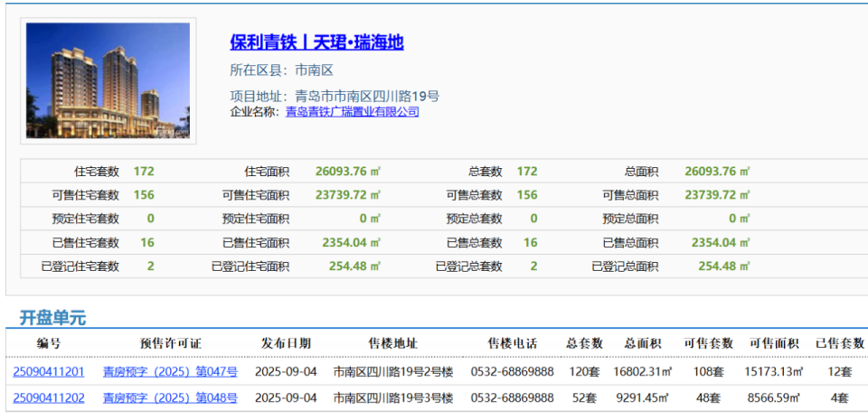This screenshot has height=420, width=868.
Task: Click the 编号 column header
Action: tap(49, 343)
